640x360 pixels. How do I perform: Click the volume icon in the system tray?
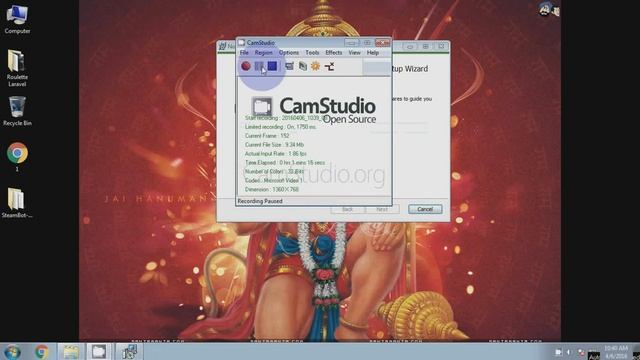pyautogui.click(x=569, y=352)
